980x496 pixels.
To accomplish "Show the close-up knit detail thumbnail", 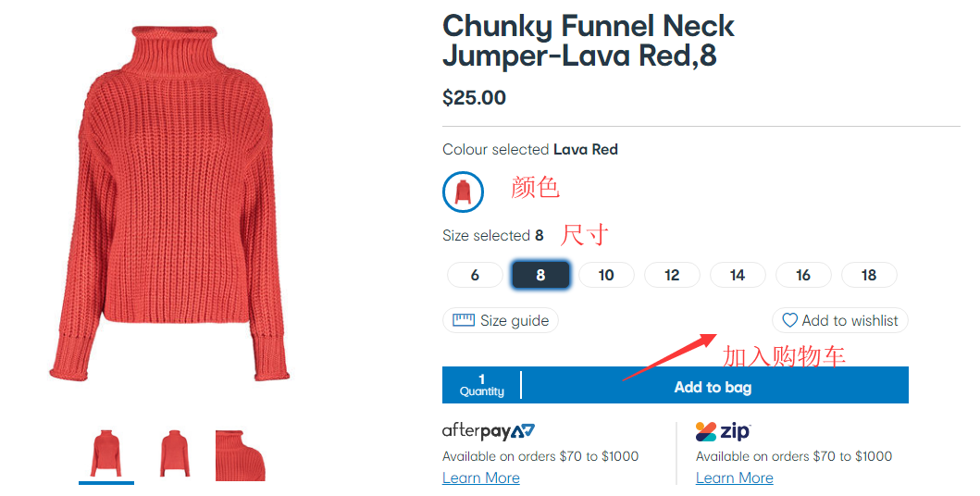I will coord(241,454).
